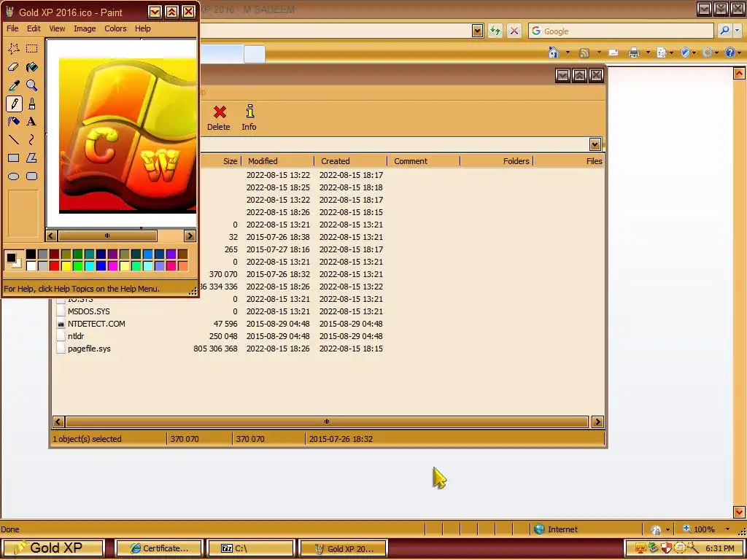Choose the Eraser tool in Paint
Image resolution: width=747 pixels, height=560 pixels.
coord(14,66)
